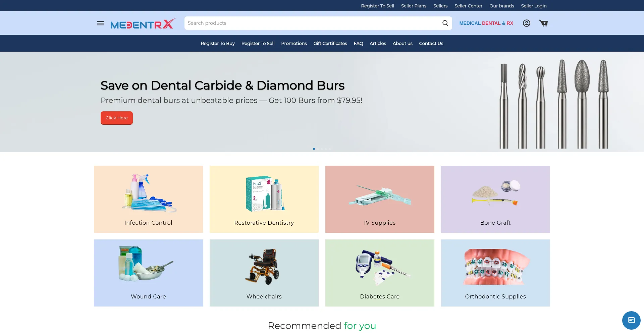This screenshot has height=333, width=644.
Task: Select the second carousel slide dot
Action: (x=318, y=149)
